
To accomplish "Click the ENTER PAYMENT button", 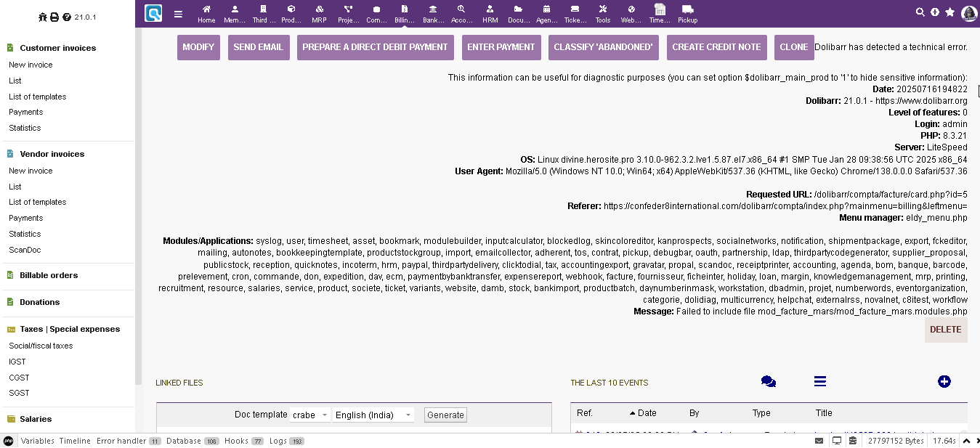I will coord(501,47).
